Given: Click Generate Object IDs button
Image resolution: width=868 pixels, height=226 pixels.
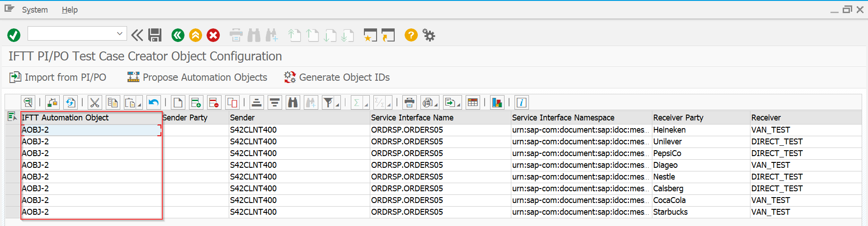Looking at the screenshot, I should 337,78.
